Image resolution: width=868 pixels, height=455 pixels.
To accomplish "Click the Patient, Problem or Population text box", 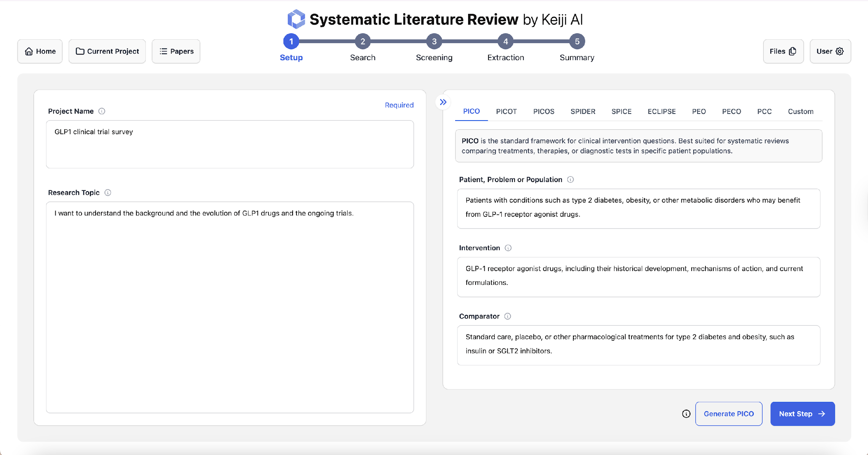I will [x=639, y=209].
